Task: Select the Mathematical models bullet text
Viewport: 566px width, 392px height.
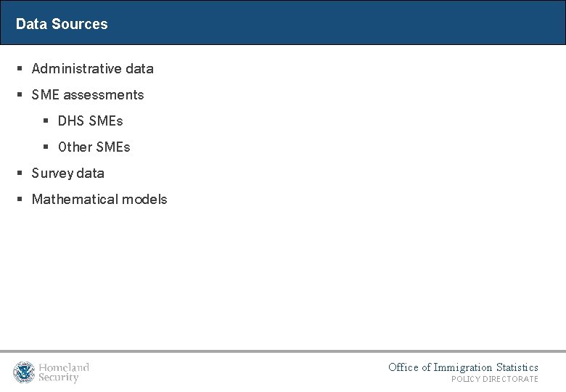Action: pos(99,200)
